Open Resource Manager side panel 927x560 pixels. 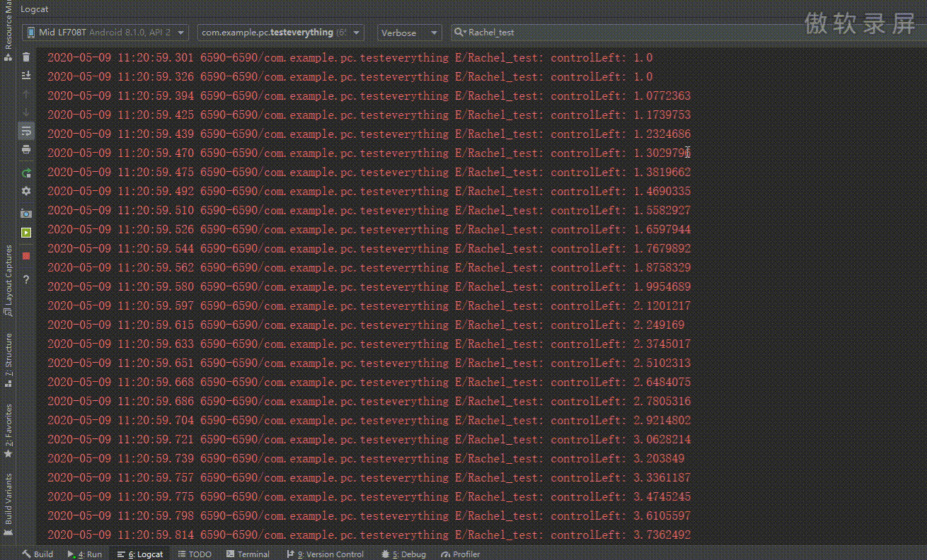click(8, 32)
